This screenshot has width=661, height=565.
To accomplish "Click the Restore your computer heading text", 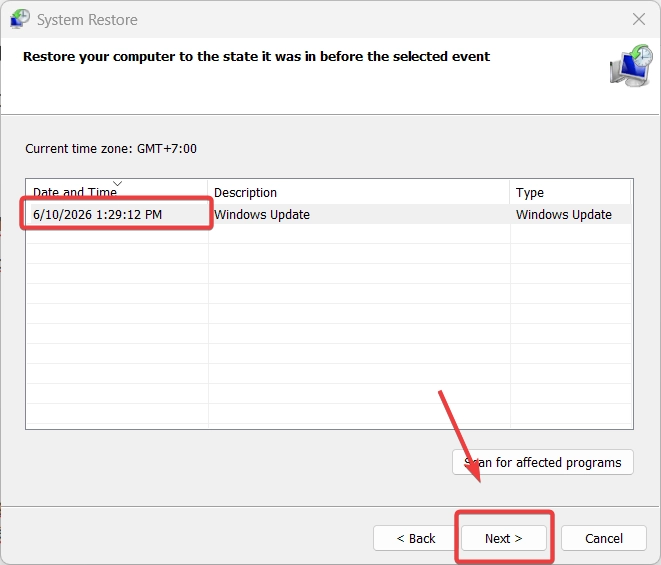I will click(x=256, y=56).
